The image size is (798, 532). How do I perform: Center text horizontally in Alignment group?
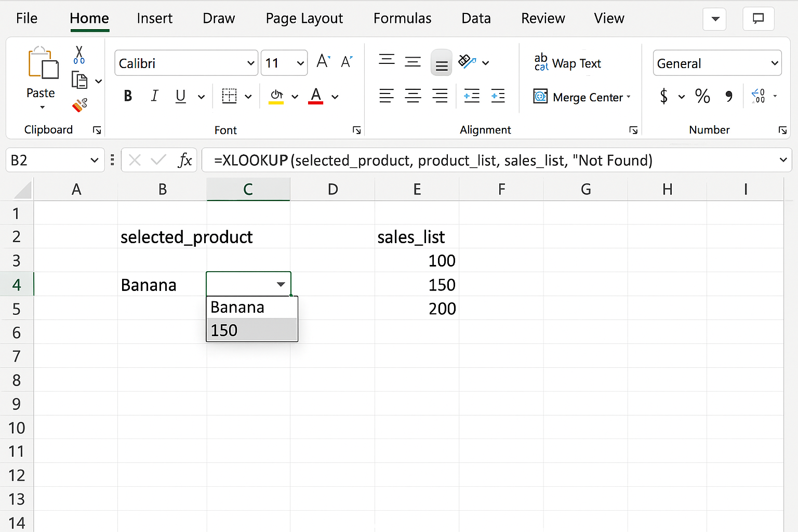click(413, 96)
